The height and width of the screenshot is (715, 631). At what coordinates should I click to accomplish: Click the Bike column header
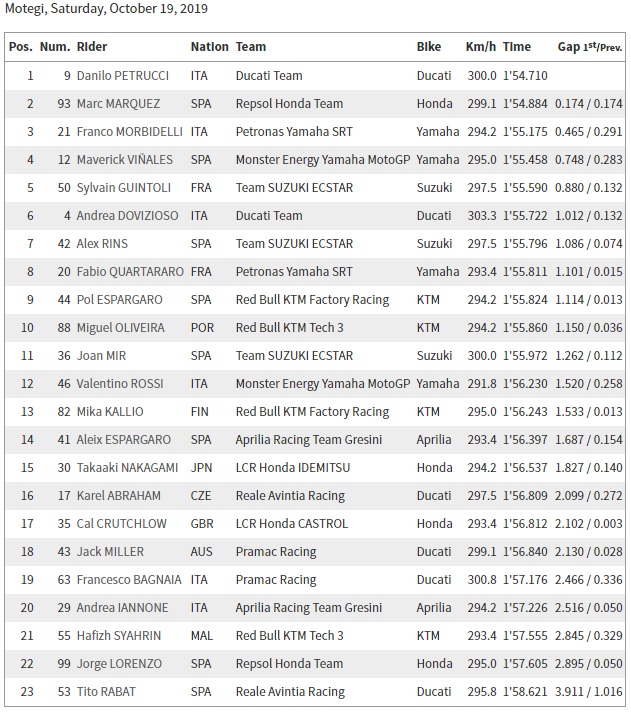click(x=429, y=47)
